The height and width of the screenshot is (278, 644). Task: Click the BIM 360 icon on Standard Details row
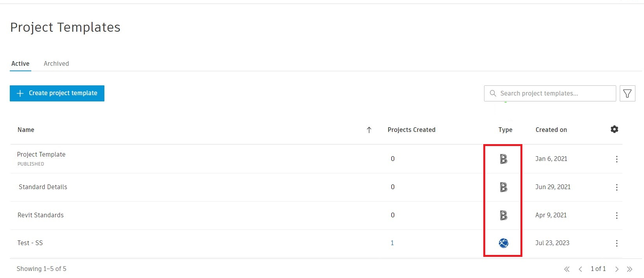pyautogui.click(x=503, y=187)
